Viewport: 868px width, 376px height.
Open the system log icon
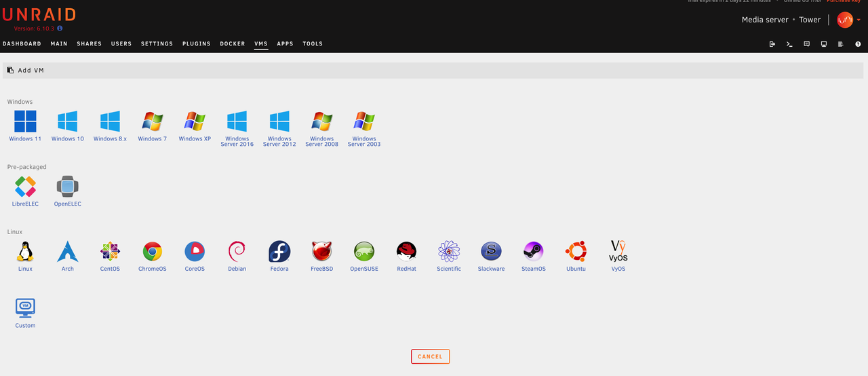point(841,44)
